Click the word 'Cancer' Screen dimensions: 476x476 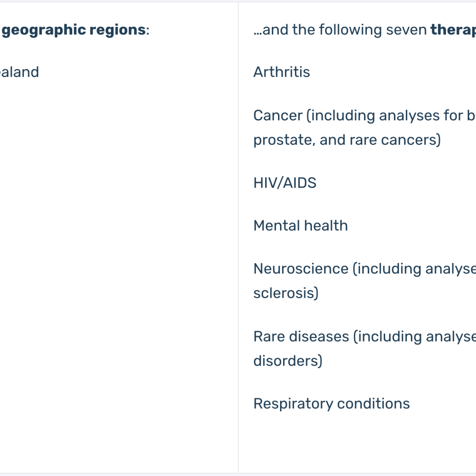[278, 116]
